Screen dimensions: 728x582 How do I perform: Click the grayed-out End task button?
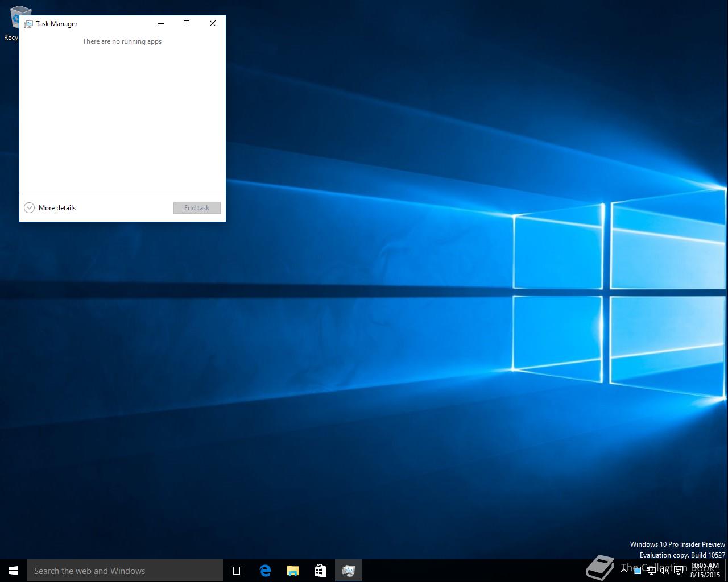click(x=197, y=208)
